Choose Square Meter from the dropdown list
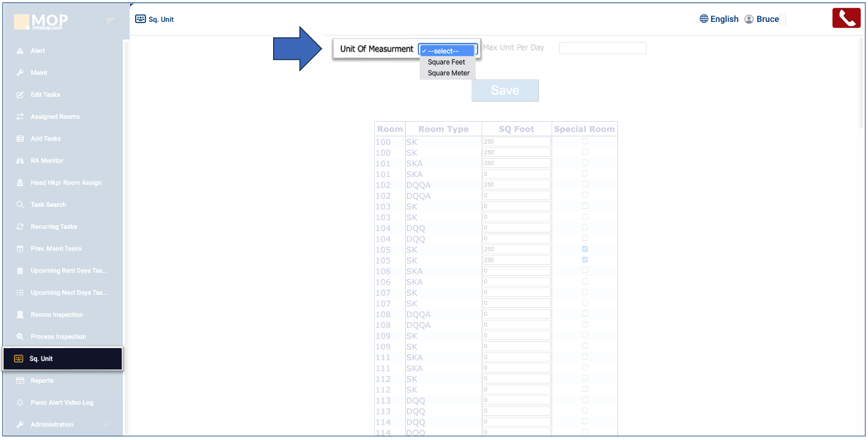The image size is (868, 440). [448, 73]
